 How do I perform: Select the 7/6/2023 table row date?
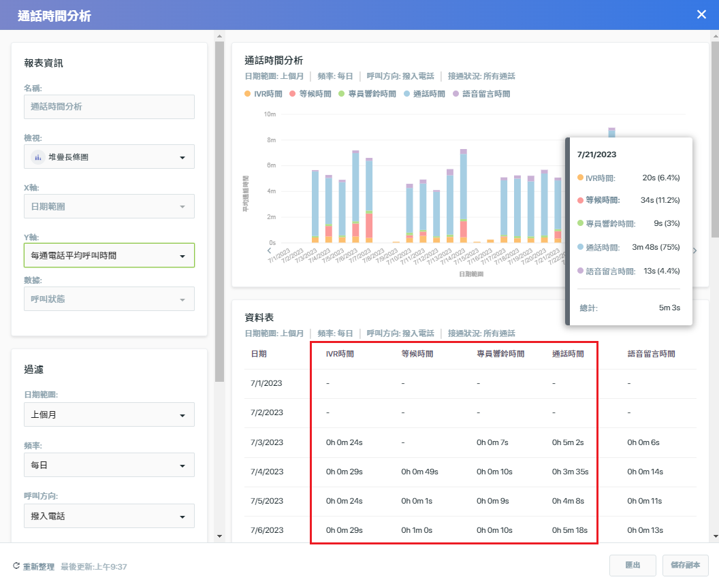[x=267, y=530]
